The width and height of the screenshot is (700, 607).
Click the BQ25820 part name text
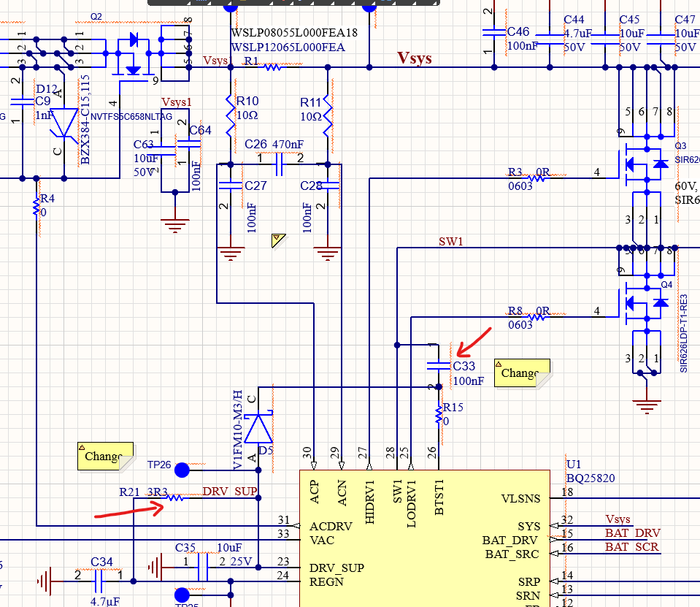click(x=591, y=478)
